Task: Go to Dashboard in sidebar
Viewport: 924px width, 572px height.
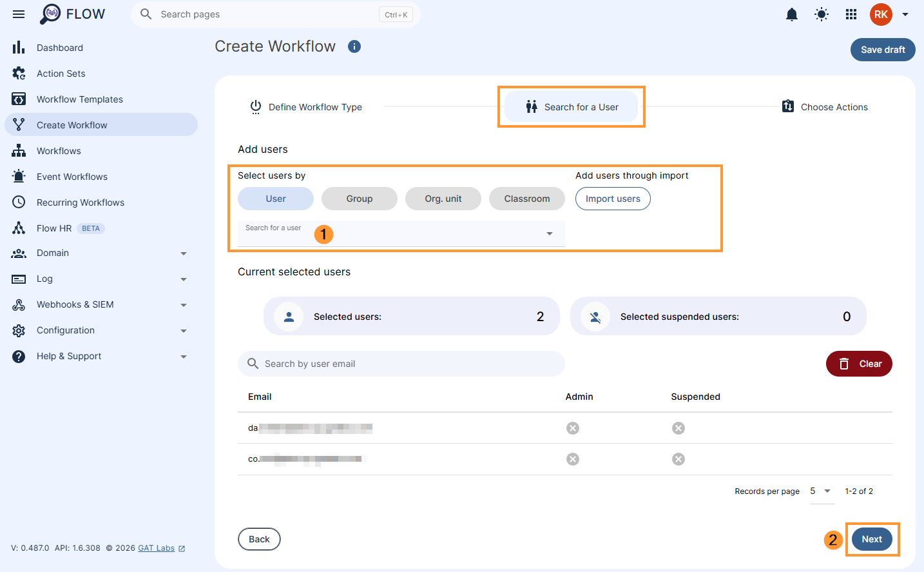Action: tap(101, 48)
